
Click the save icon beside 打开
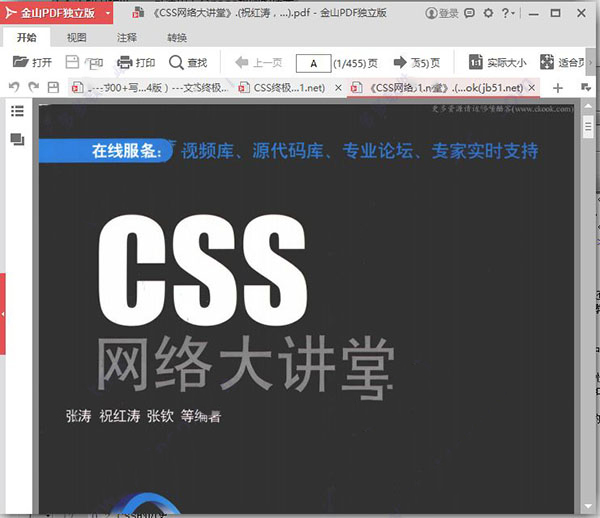[72, 62]
